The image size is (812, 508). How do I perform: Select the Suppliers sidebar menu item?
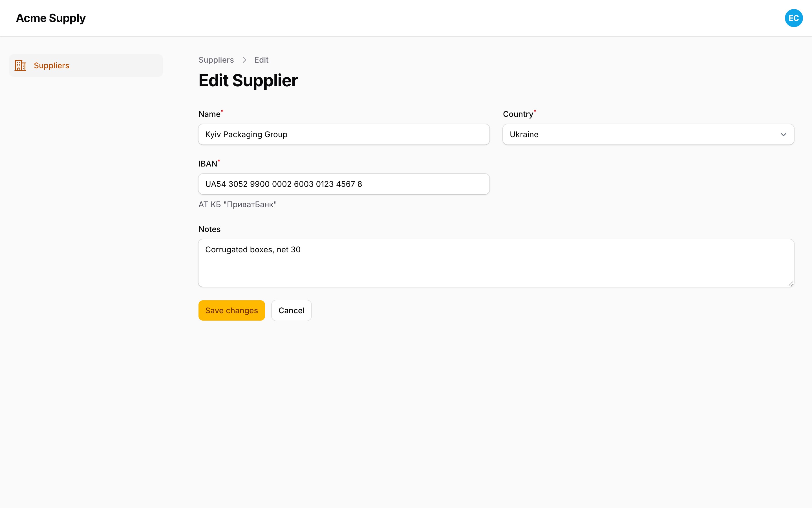(x=86, y=65)
